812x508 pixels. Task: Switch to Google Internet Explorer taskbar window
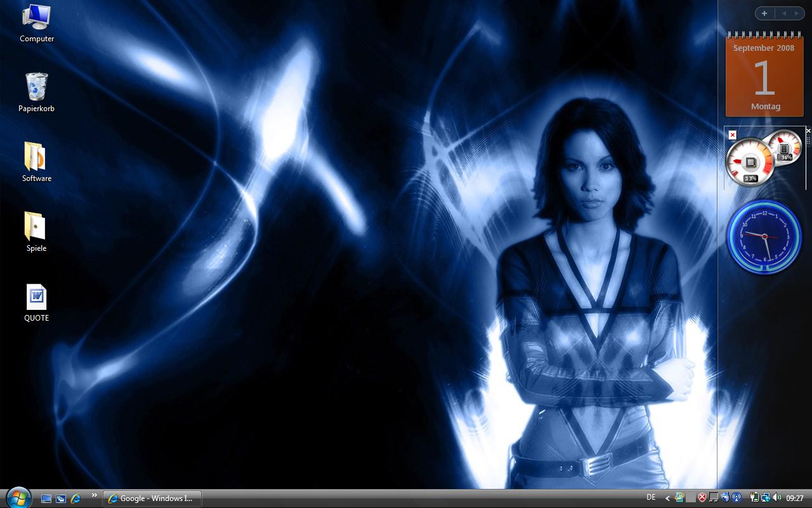click(x=152, y=498)
